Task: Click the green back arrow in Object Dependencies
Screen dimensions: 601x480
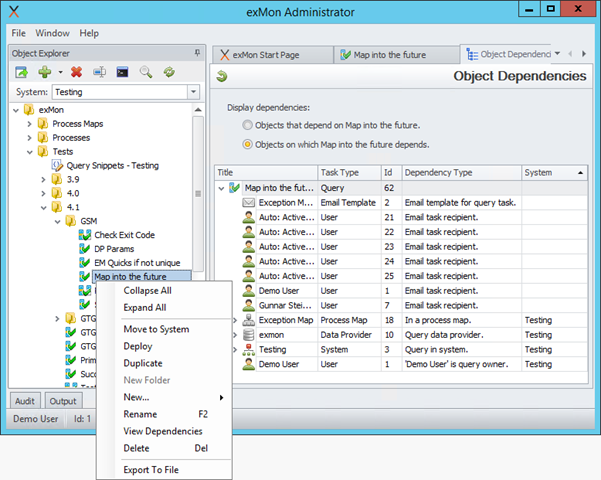Action: pyautogui.click(x=221, y=76)
